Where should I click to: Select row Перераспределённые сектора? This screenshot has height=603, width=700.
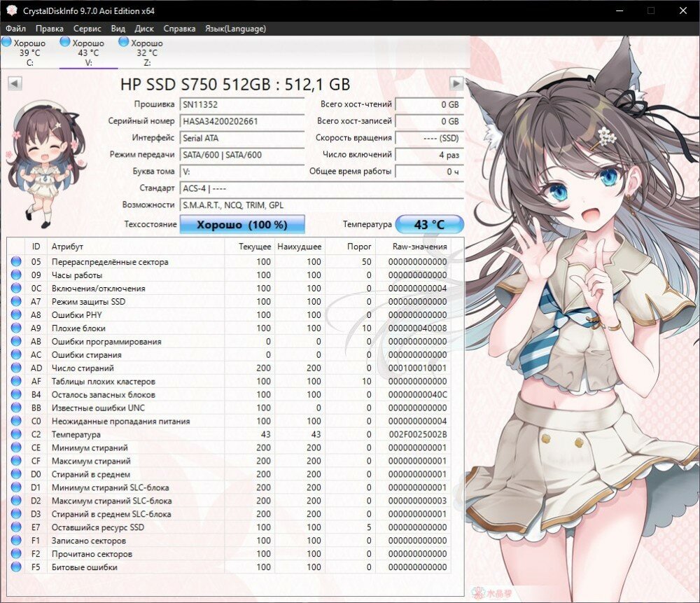coord(229,262)
